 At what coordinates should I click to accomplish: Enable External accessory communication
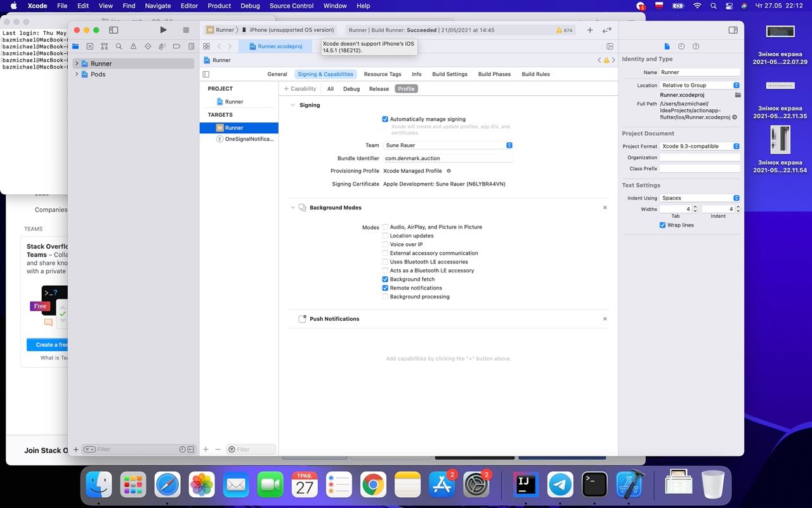[385, 253]
